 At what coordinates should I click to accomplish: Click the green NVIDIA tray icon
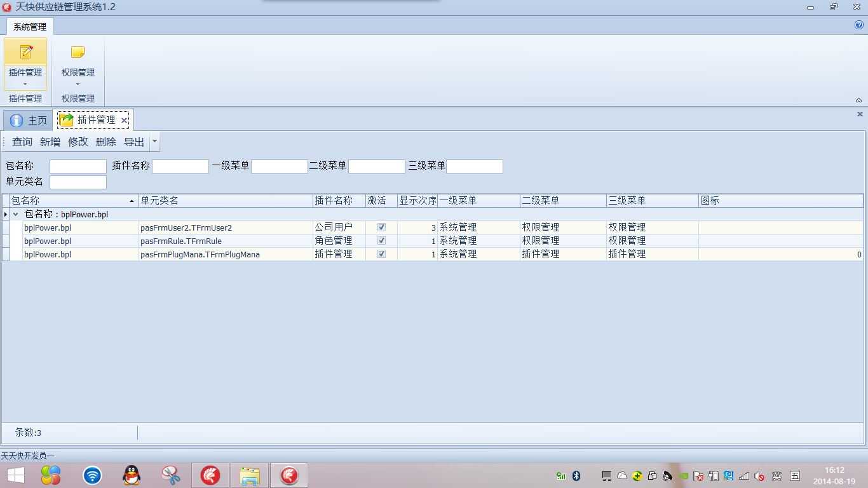(x=683, y=475)
